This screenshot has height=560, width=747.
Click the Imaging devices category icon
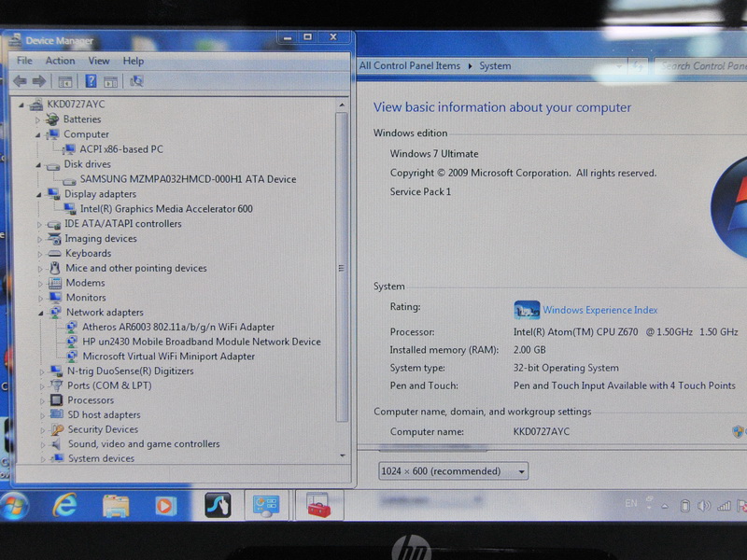click(54, 239)
